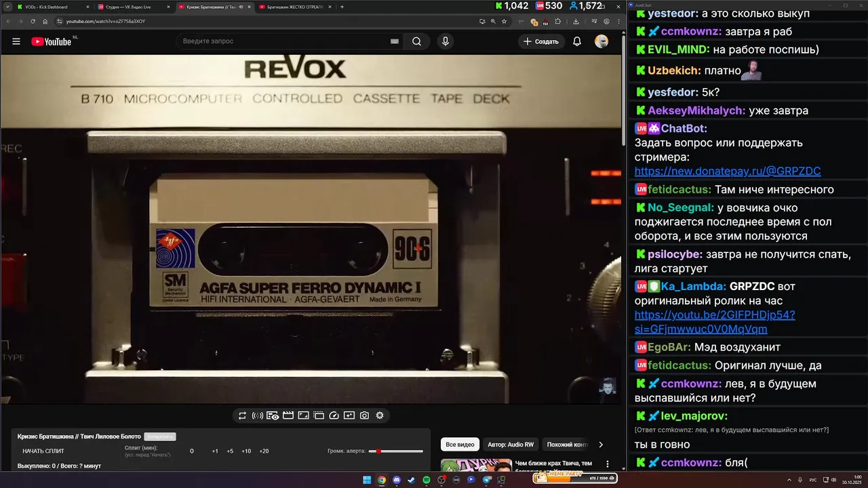The width and height of the screenshot is (868, 488).
Task: Open browser home page
Action: 45,21
